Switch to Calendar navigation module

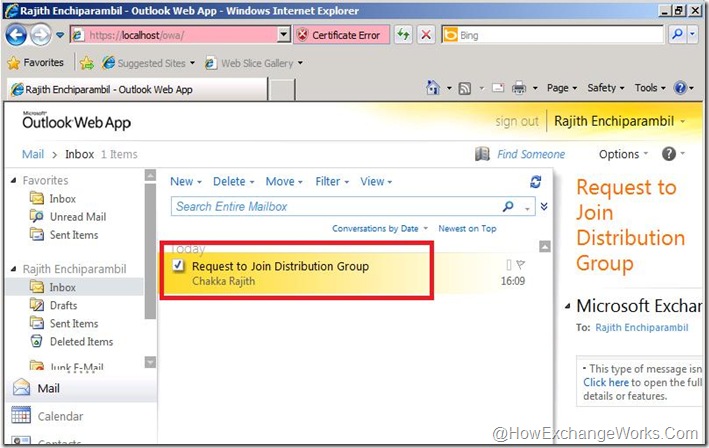point(81,416)
